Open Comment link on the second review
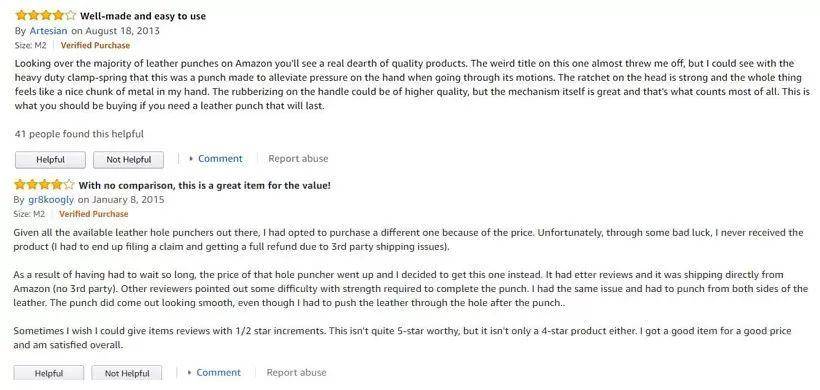Viewport: 820px width, 390px height. (219, 372)
